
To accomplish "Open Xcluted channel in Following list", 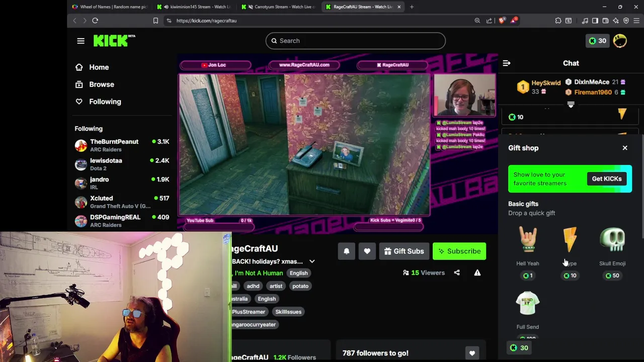I will (x=122, y=202).
